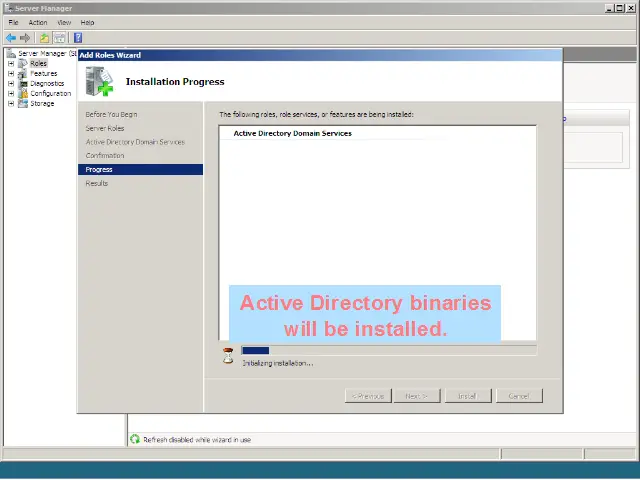Click the Next button

pyautogui.click(x=417, y=396)
